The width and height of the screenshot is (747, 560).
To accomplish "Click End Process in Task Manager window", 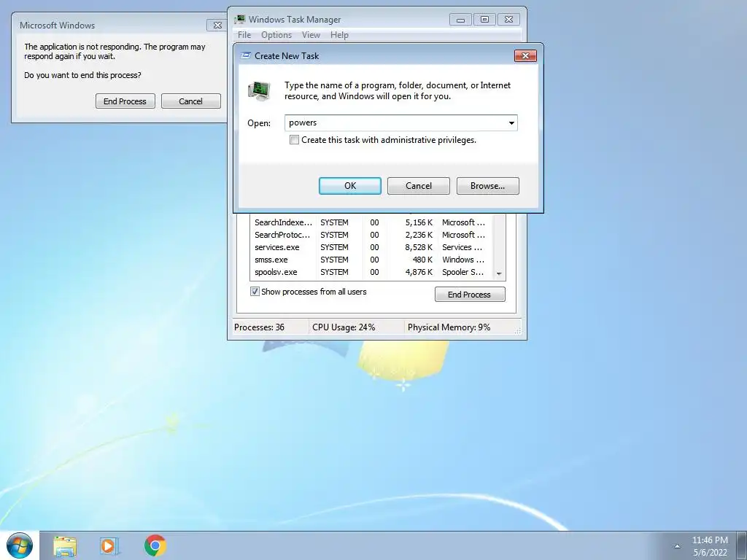I will pos(470,295).
